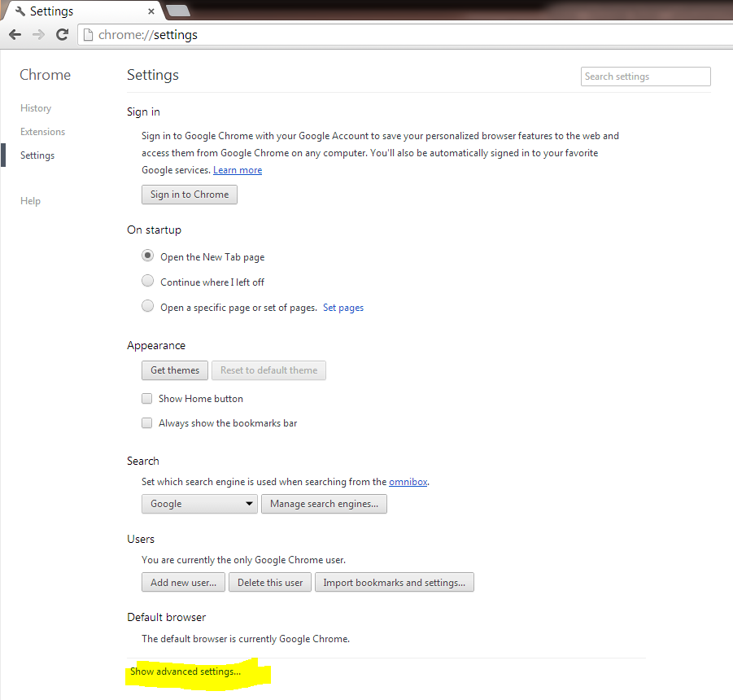Enable the Show Home button checkbox
The image size is (733, 700).
(x=146, y=398)
